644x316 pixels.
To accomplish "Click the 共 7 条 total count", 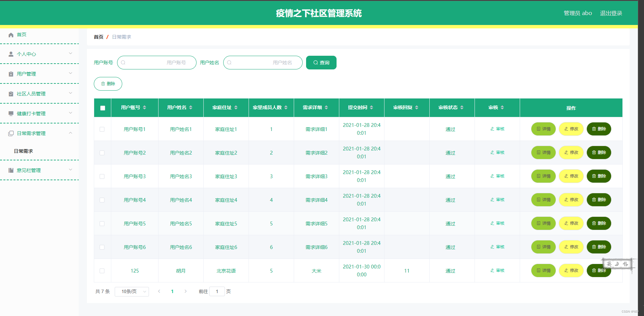I will (x=102, y=291).
